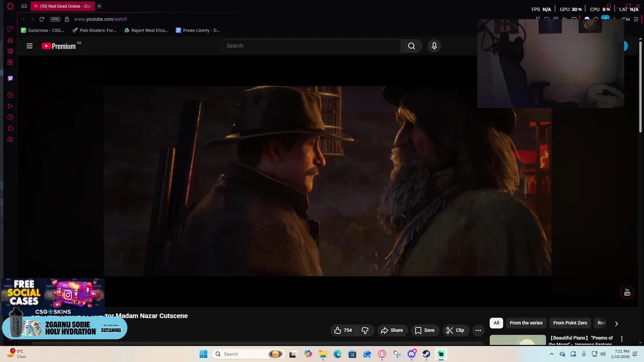Open Steam from the taskbar
The width and height of the screenshot is (644, 362).
point(426,354)
